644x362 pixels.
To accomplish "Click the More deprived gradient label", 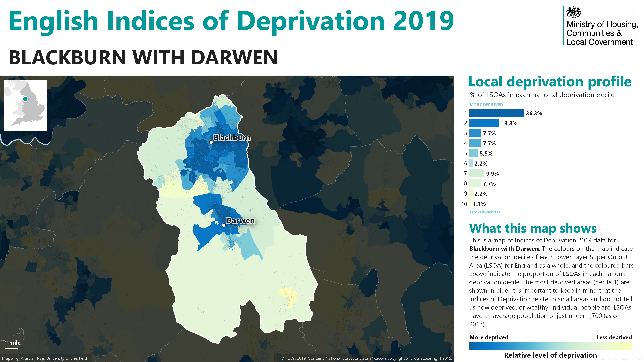I will coord(489,337).
